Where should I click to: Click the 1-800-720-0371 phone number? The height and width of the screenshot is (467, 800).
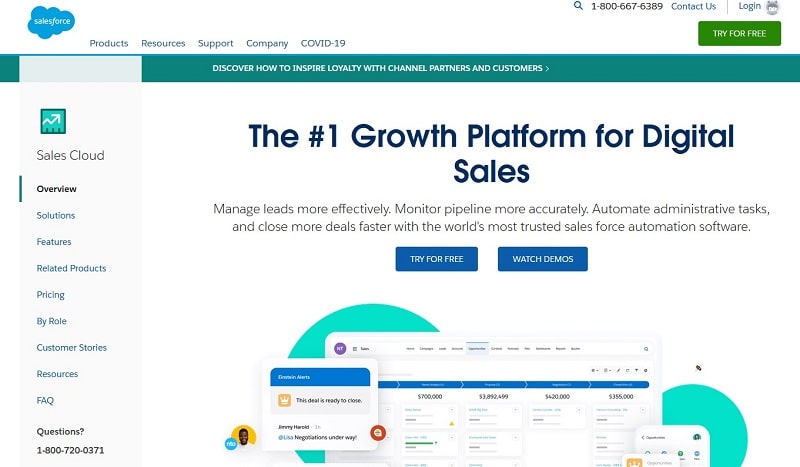coord(70,450)
